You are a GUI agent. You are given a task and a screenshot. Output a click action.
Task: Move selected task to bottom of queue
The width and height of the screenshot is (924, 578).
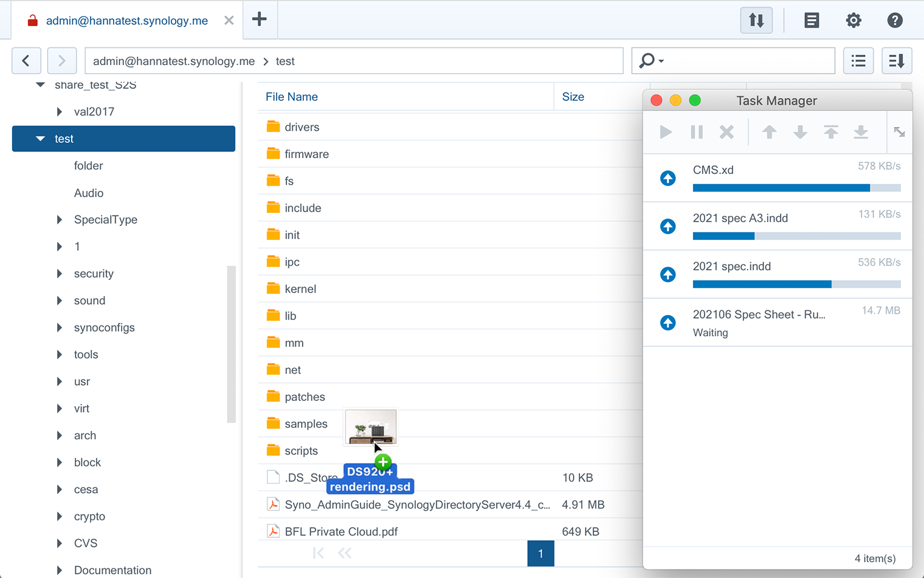point(861,132)
